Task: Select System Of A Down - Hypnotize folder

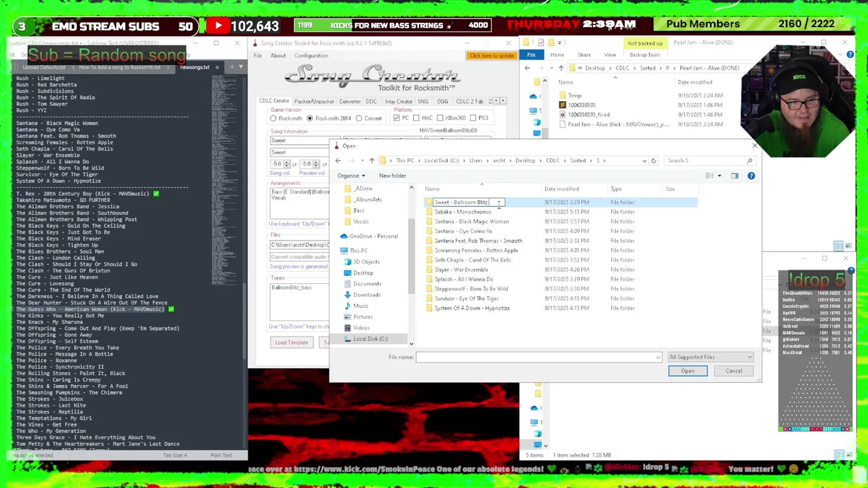Action: click(x=472, y=308)
